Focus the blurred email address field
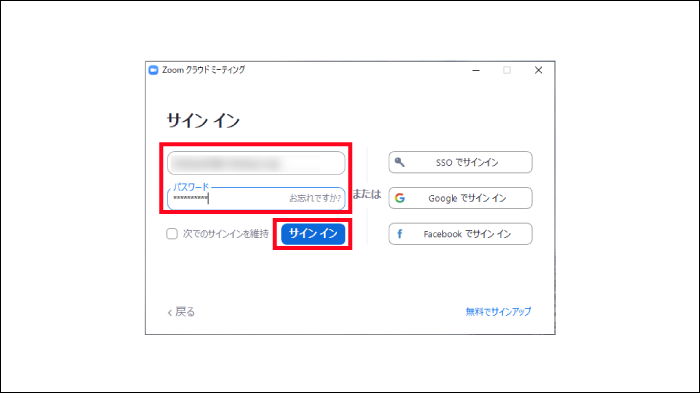Screen dimensions: 700x393 point(256,163)
